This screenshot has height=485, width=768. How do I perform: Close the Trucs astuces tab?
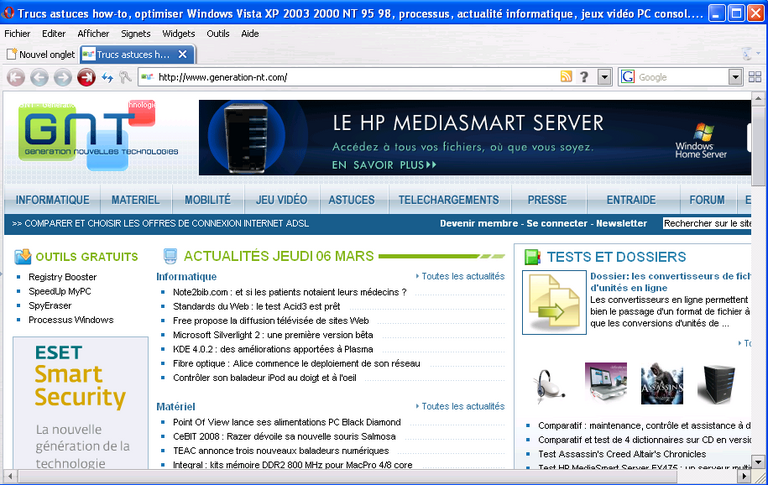tap(182, 54)
